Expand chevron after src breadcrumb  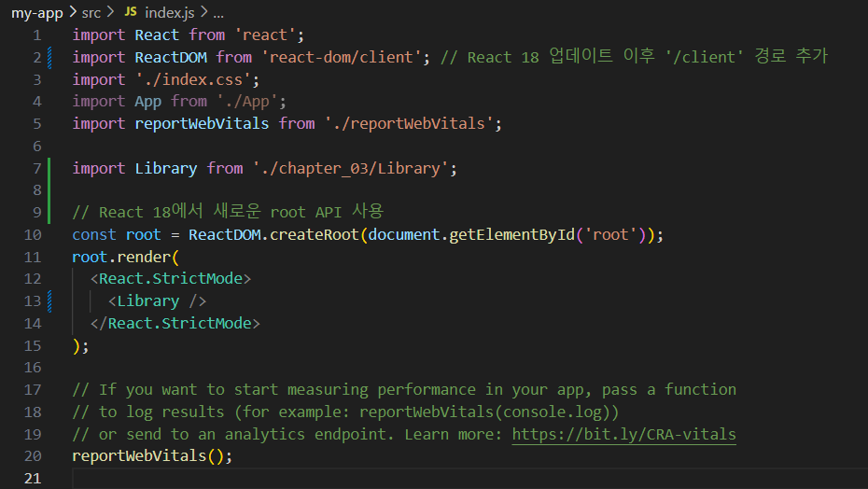pyautogui.click(x=110, y=11)
